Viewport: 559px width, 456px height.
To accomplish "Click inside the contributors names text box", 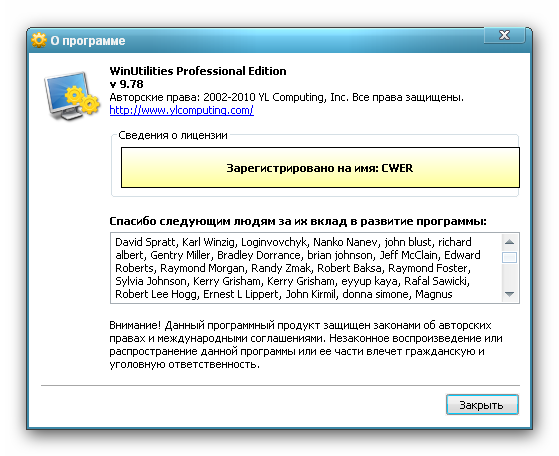I will pyautogui.click(x=306, y=268).
